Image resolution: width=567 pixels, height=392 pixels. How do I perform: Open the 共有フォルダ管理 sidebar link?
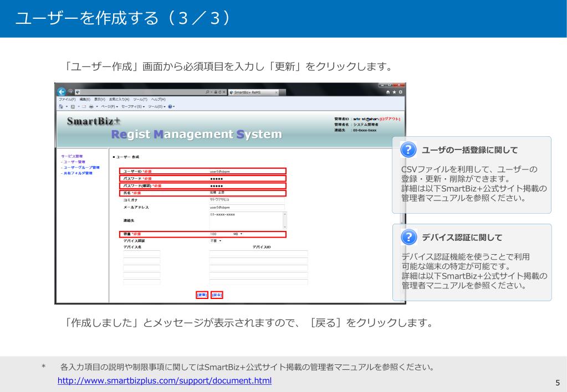[78, 173]
